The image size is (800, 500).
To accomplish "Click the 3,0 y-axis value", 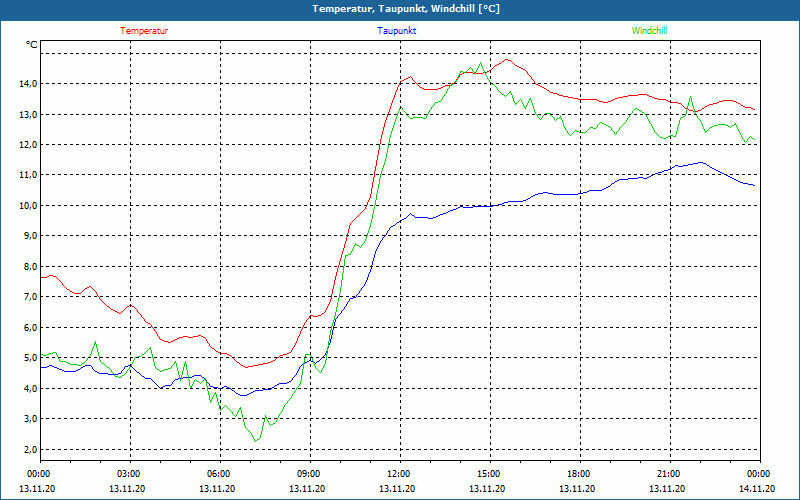I will point(30,419).
